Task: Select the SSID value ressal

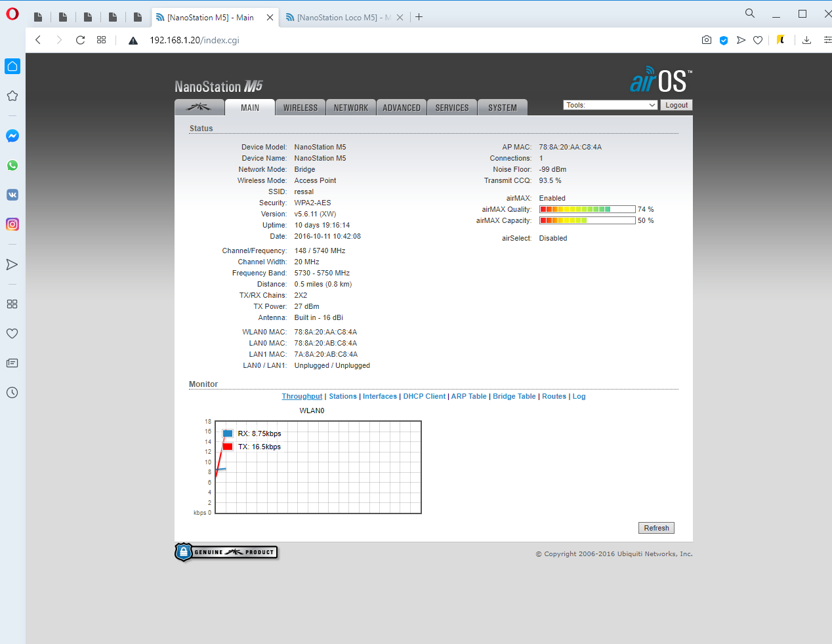Action: [304, 191]
